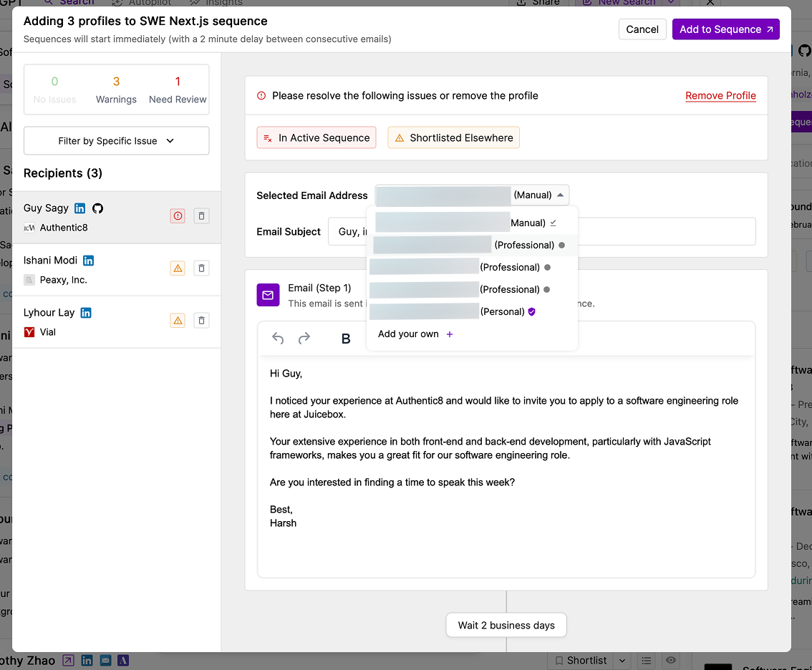Click Guy Sagy's red review alert icon
This screenshot has width=812, height=670.
click(x=178, y=216)
